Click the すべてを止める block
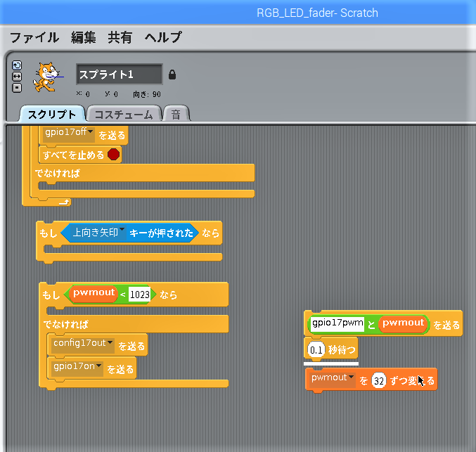This screenshot has height=452, width=476. (x=80, y=155)
